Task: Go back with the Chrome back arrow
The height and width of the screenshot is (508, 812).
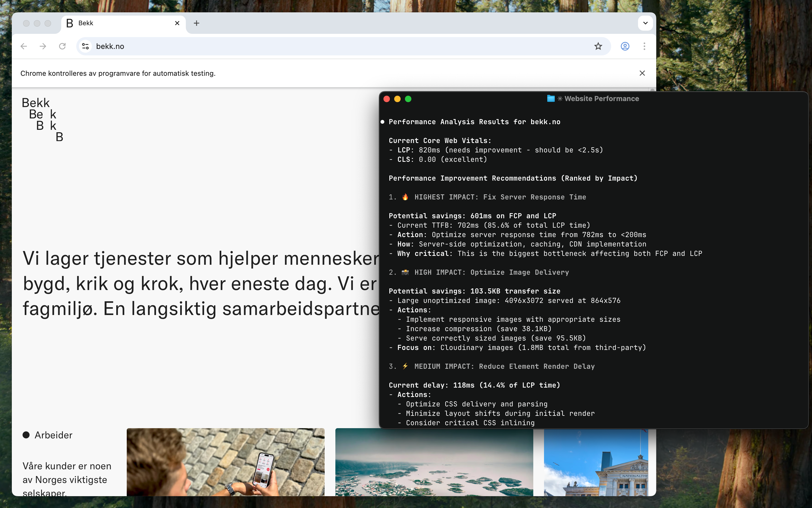Action: pos(23,46)
